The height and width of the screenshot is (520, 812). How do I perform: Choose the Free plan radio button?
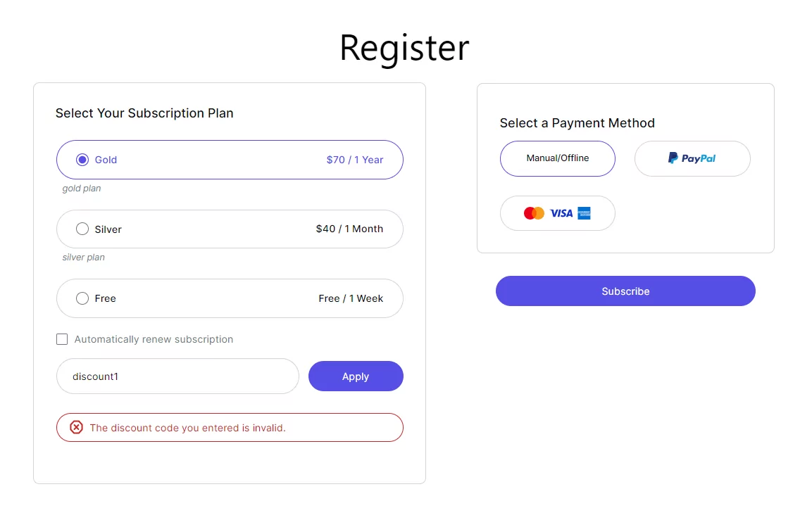tap(82, 298)
